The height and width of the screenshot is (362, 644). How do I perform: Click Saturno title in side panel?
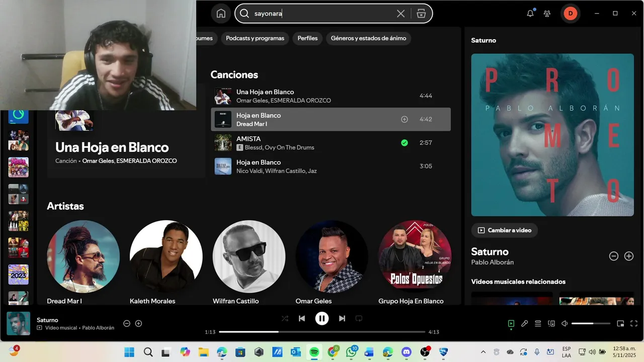click(490, 251)
